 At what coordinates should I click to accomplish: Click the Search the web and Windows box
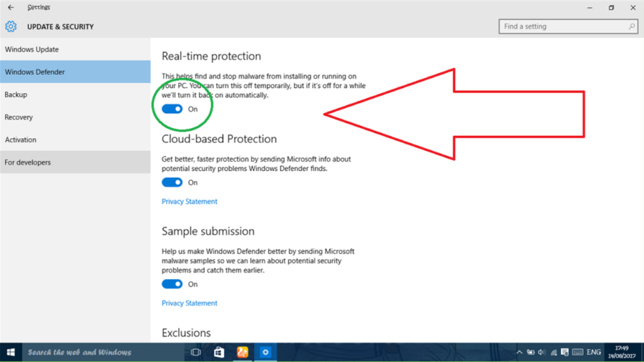(103, 352)
